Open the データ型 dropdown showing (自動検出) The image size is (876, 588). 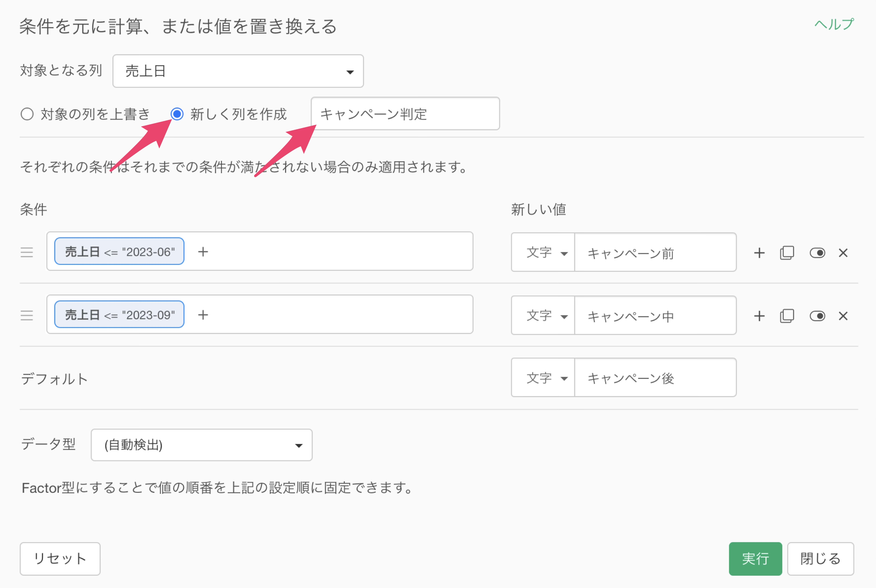(201, 445)
